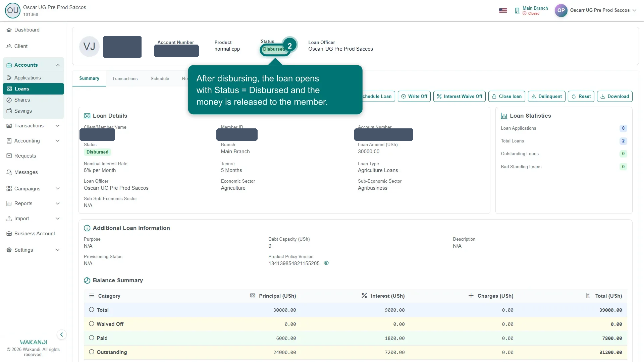644x362 pixels.
Task: Click the Interest Waive Off button
Action: (460, 96)
